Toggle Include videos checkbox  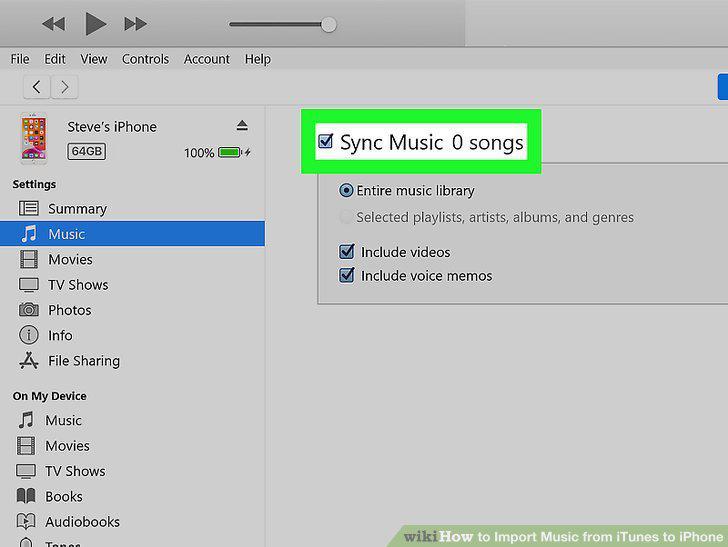click(347, 252)
